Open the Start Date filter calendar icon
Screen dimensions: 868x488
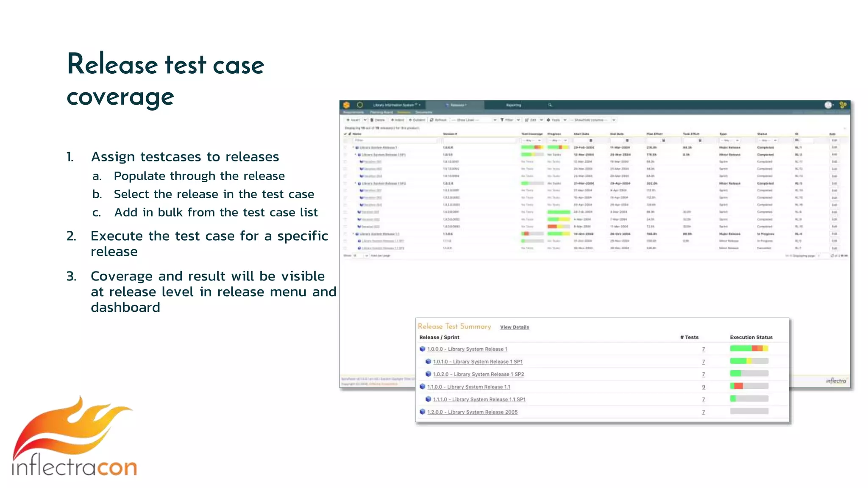(x=591, y=141)
